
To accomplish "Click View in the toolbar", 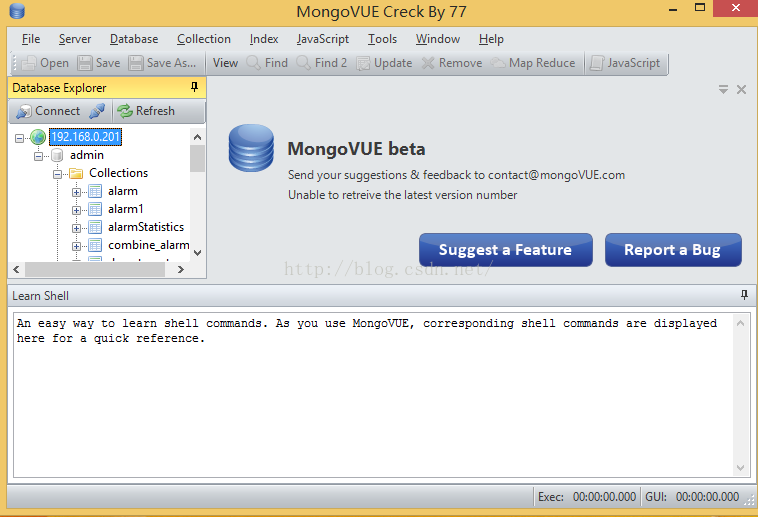I will (225, 63).
